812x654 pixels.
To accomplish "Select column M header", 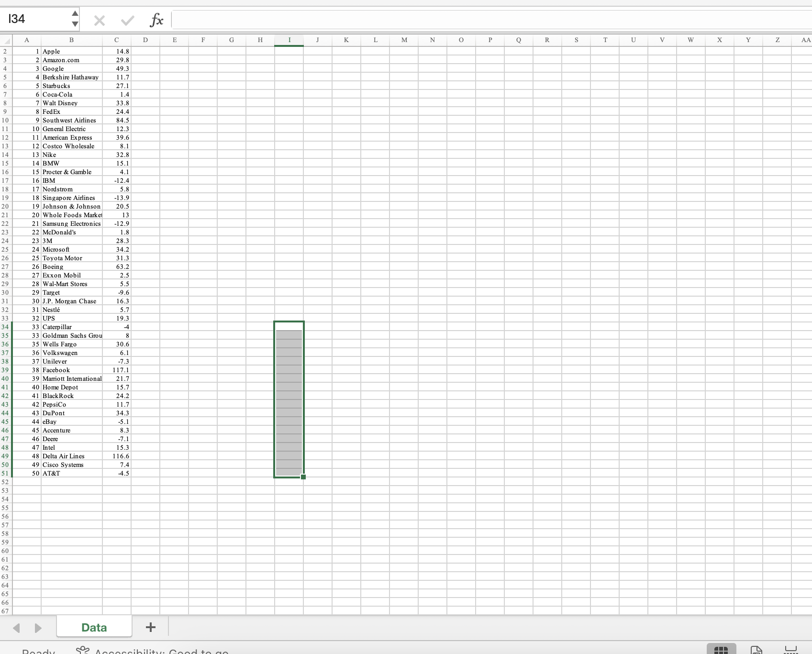I will pyautogui.click(x=404, y=40).
